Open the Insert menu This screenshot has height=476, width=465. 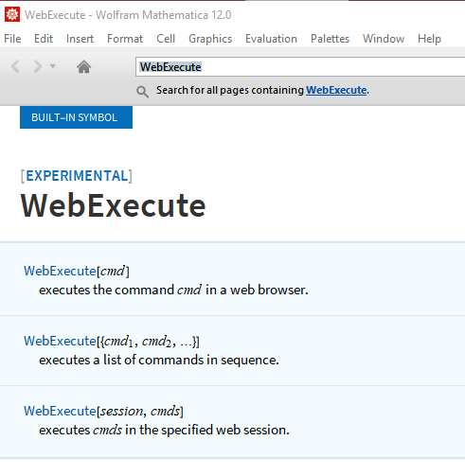pos(80,39)
